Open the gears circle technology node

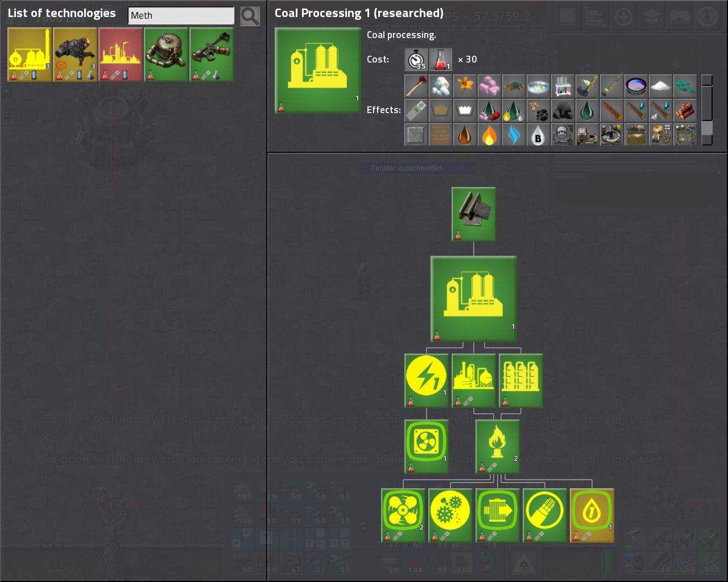click(450, 515)
